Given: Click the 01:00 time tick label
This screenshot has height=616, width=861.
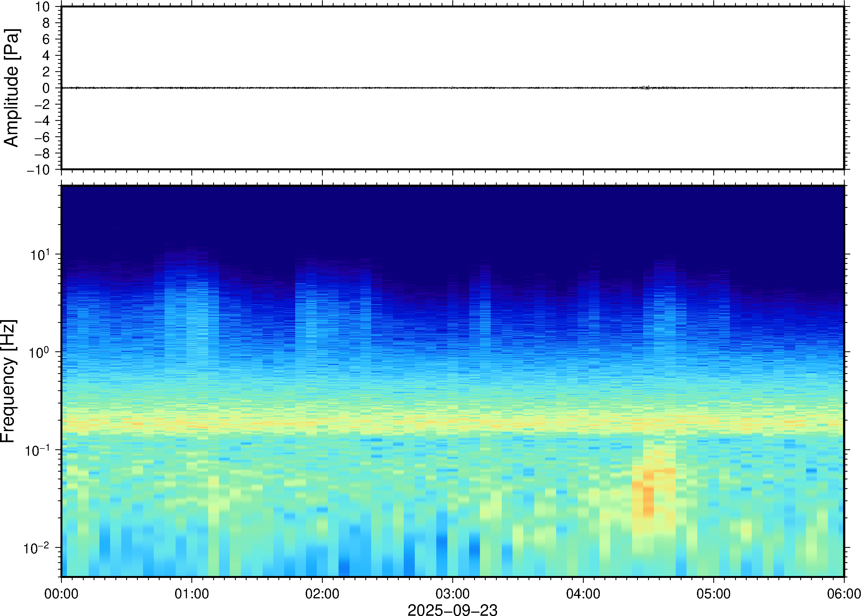Looking at the screenshot, I should (192, 594).
